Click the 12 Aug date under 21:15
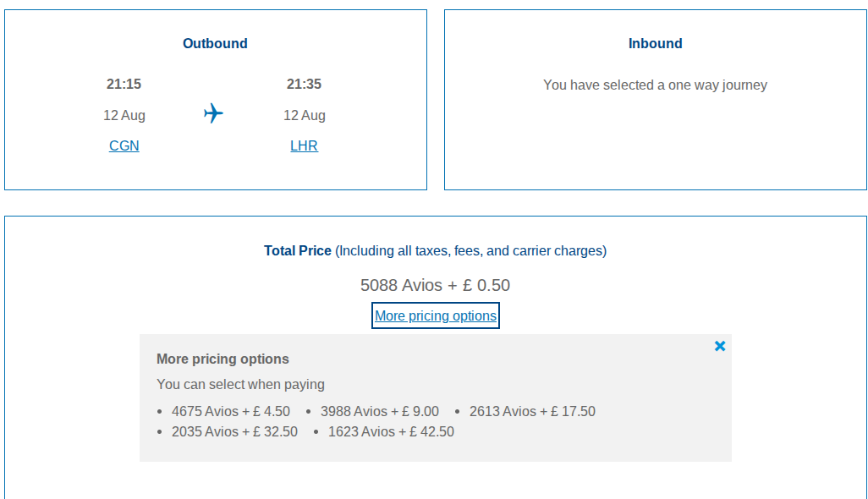 coord(124,115)
